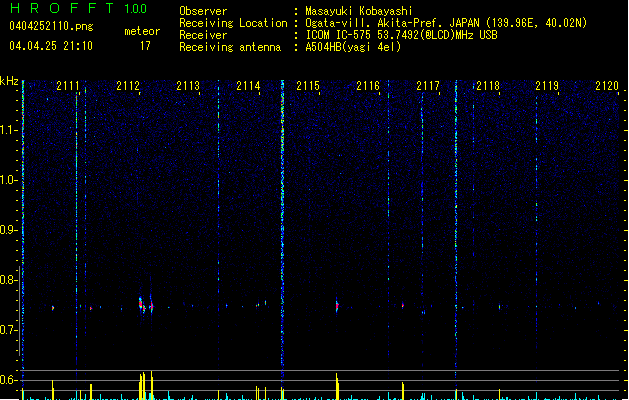This screenshot has height=400, width=629.
Task: Click the bright meteor echo after 2112
Action: 141,305
